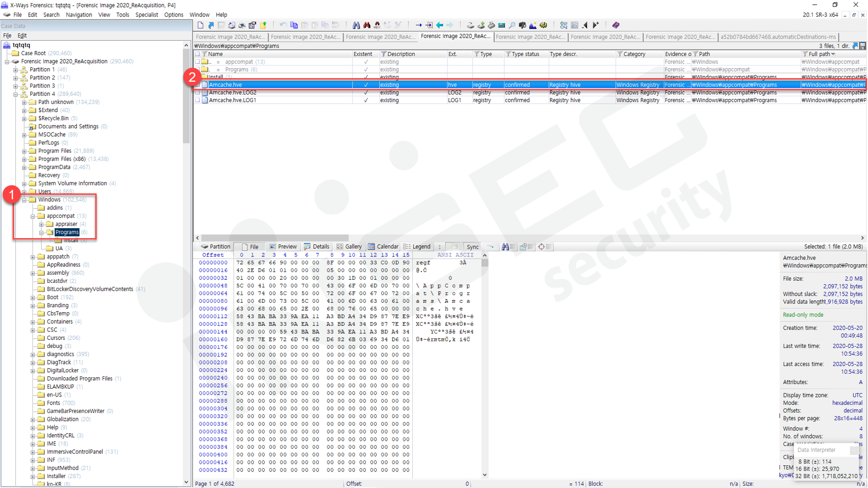
Task: Toggle the select-all checkbox in the header
Action: coord(198,54)
